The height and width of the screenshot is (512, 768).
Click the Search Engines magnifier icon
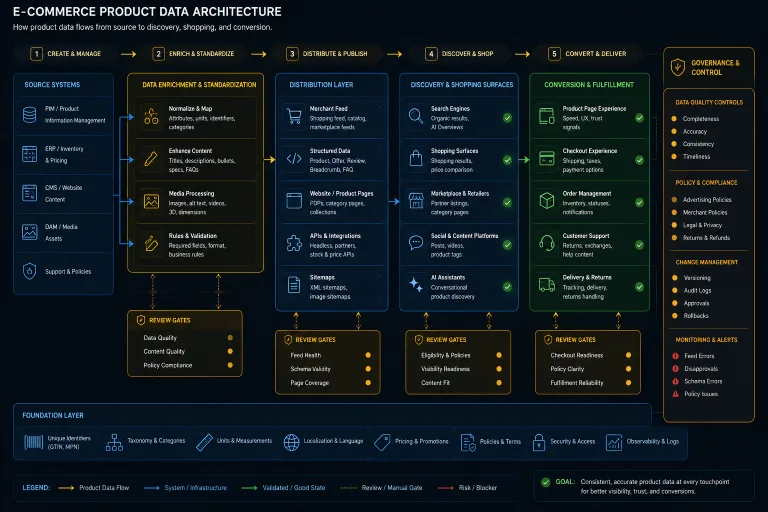[x=416, y=116]
